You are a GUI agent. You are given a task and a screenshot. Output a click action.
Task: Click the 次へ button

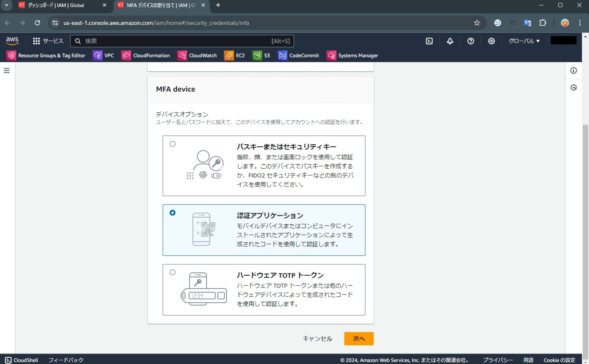click(359, 339)
